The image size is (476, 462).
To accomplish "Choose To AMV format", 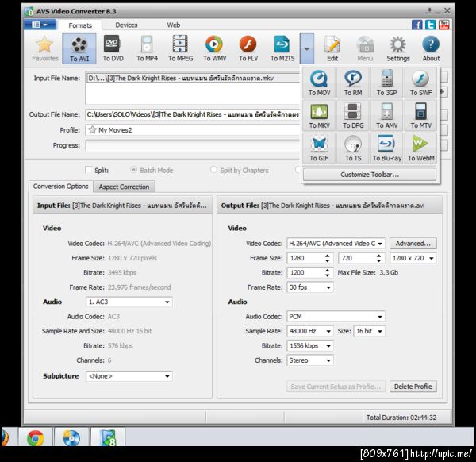I will (387, 115).
